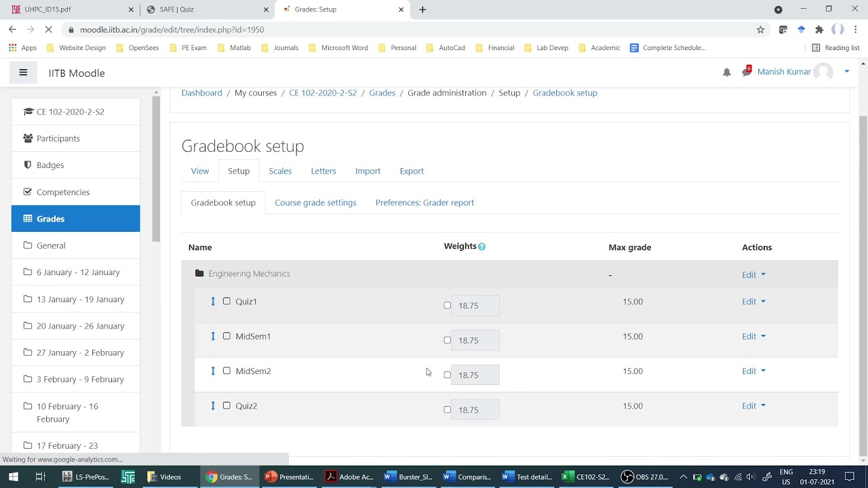Switch to the Scales tab

[x=280, y=171]
